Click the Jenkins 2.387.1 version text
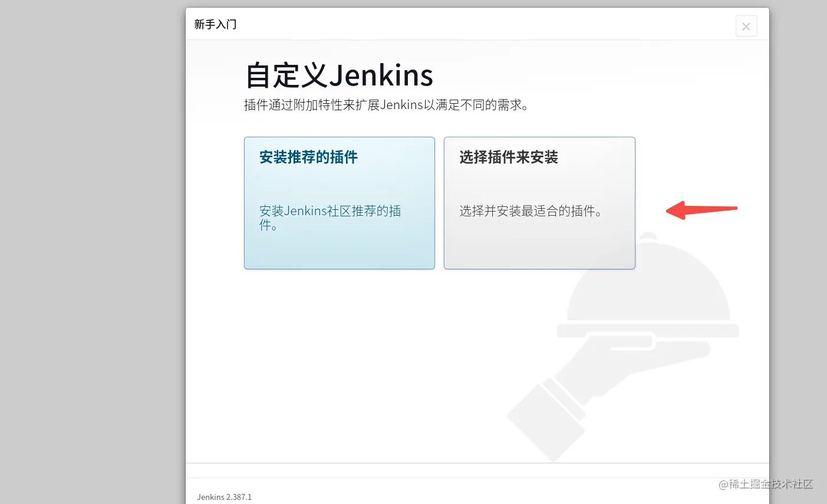The height and width of the screenshot is (504, 827). 225,497
